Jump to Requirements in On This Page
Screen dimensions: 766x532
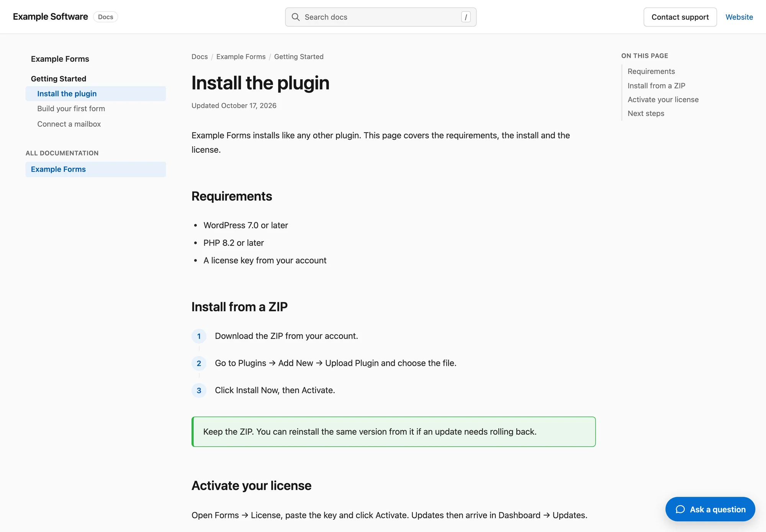tap(651, 72)
